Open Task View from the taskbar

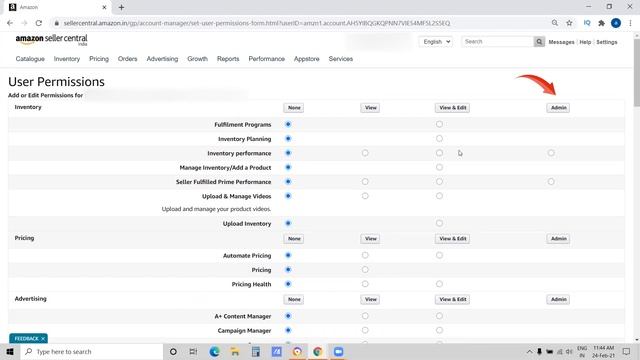(193, 351)
